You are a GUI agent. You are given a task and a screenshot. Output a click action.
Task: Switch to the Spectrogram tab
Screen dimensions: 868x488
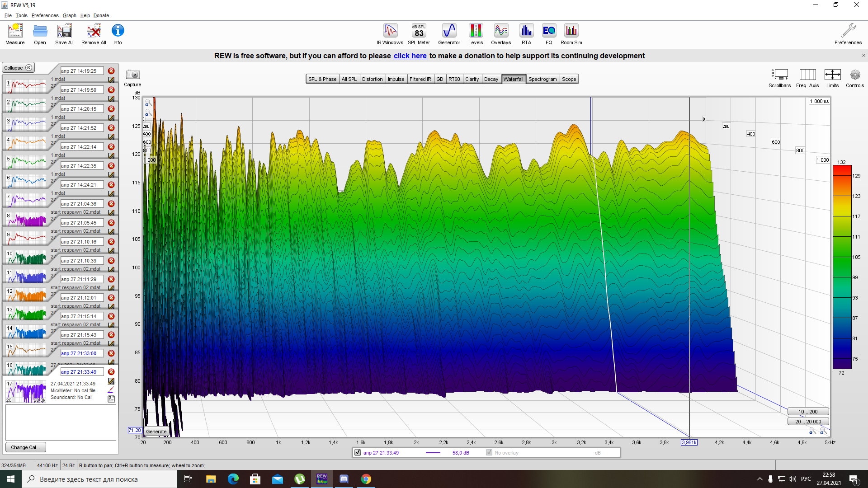[542, 79]
